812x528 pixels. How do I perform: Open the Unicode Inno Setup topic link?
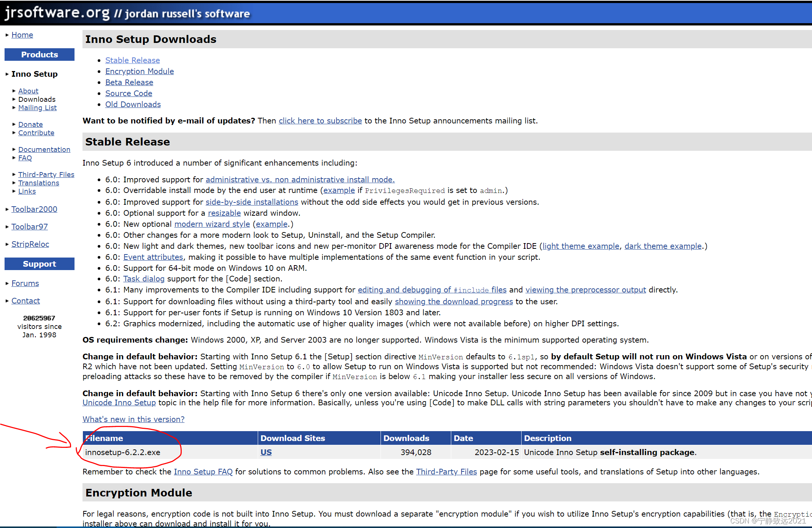click(x=119, y=403)
